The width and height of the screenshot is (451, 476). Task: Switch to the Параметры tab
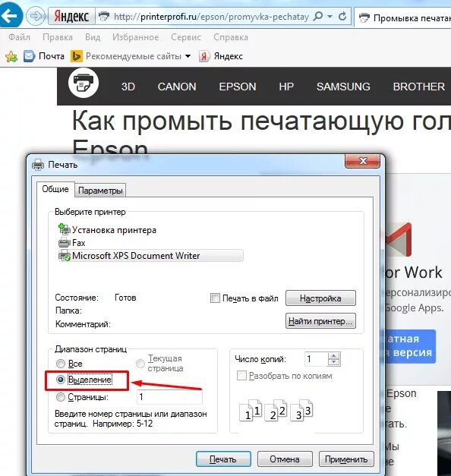coord(100,191)
